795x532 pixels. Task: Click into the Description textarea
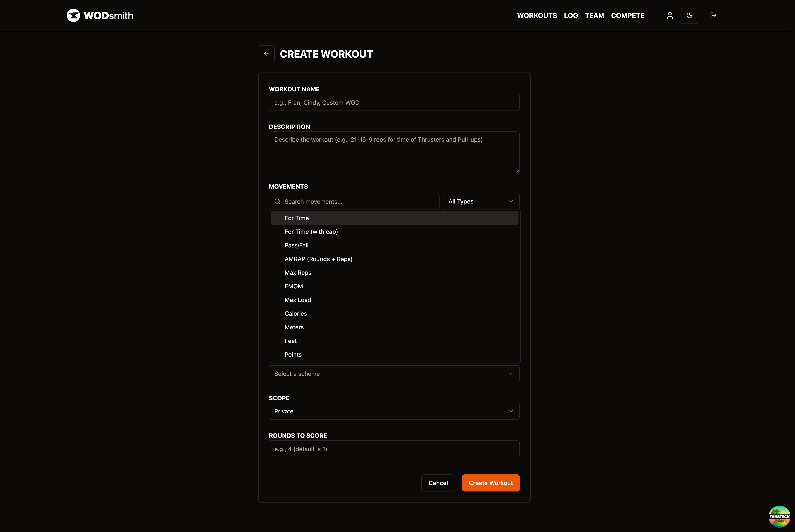394,152
